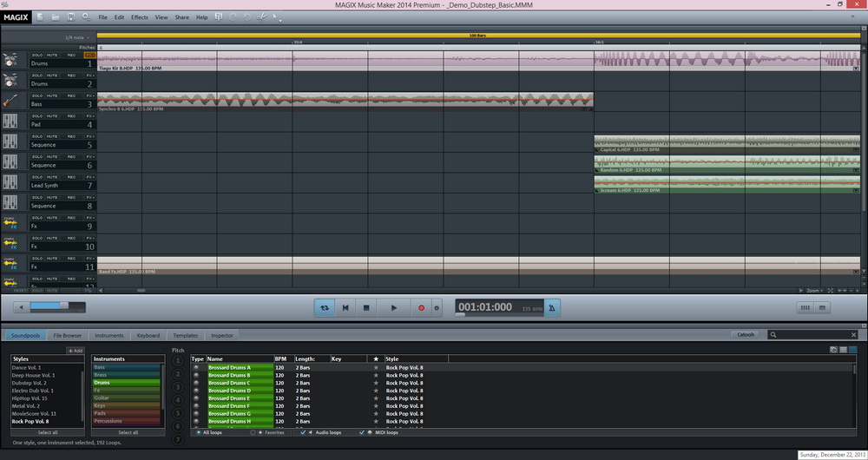This screenshot has height=460, width=868.
Task: Open the FX dropdown on Fx track 11
Action: tap(89, 259)
